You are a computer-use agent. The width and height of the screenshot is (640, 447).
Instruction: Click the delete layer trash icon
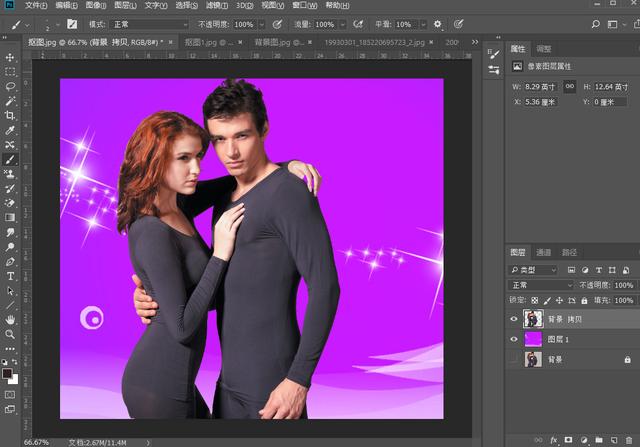coord(629,439)
